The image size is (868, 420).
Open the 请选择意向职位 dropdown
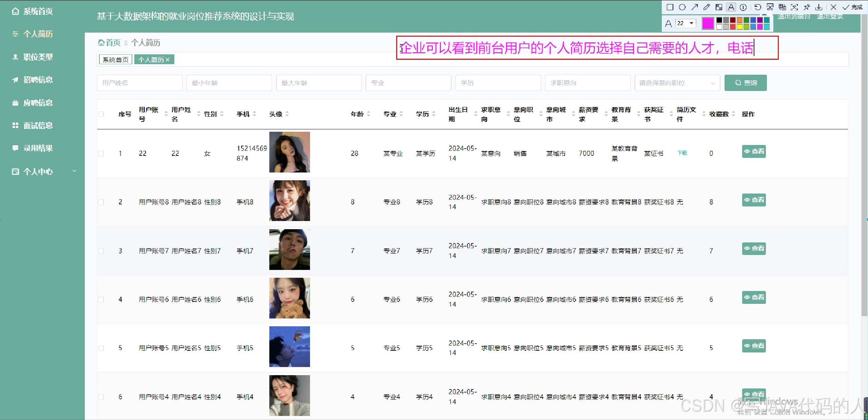(677, 83)
